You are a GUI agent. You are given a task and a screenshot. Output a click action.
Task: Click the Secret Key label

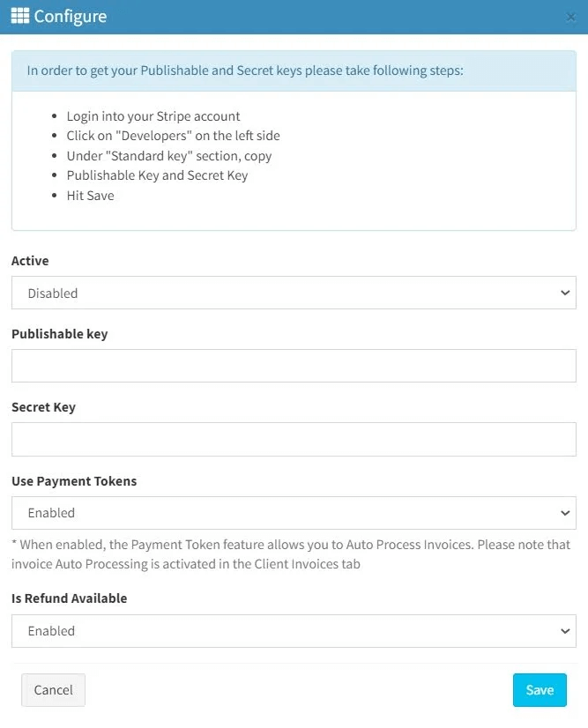(43, 407)
